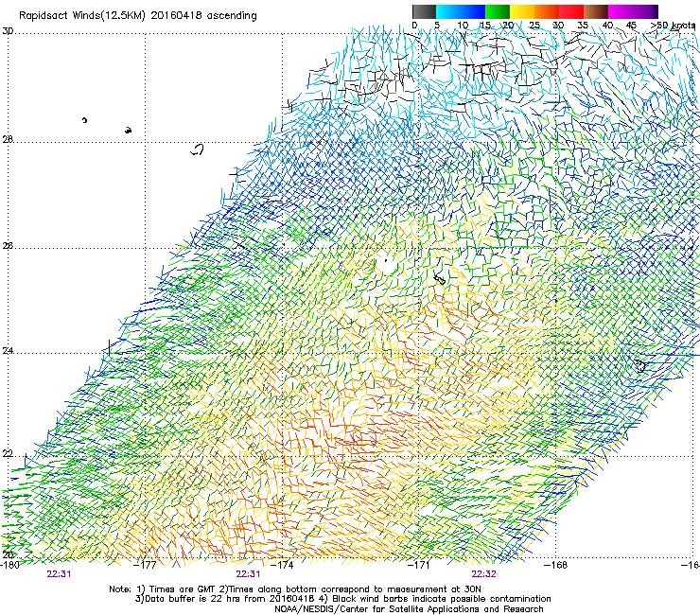The width and height of the screenshot is (700, 615).
Task: Select the green 15-20 knots legend segment
Action: pyautogui.click(x=498, y=11)
